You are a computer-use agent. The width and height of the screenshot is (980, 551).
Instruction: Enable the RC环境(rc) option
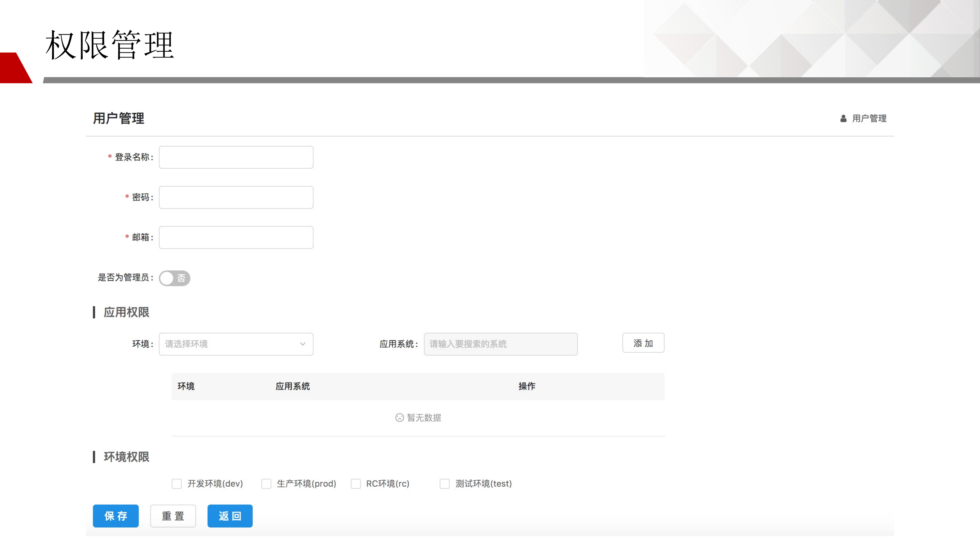[x=356, y=484]
